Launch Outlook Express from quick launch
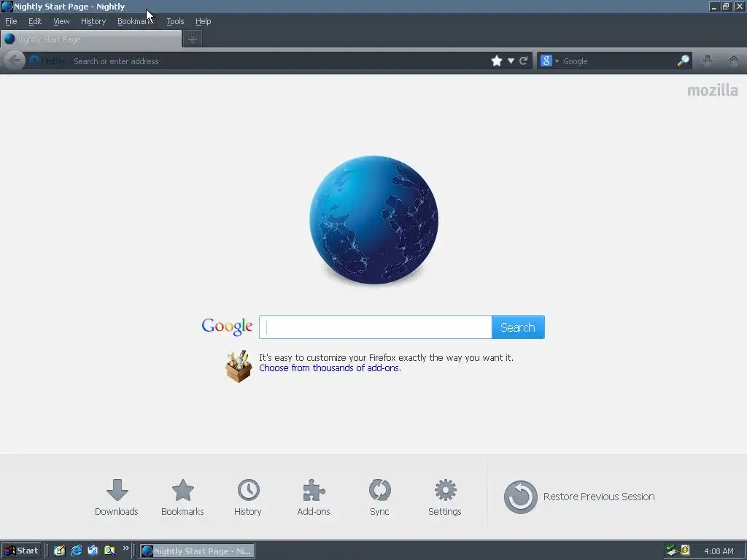This screenshot has height=560, width=747. pyautogui.click(x=93, y=551)
